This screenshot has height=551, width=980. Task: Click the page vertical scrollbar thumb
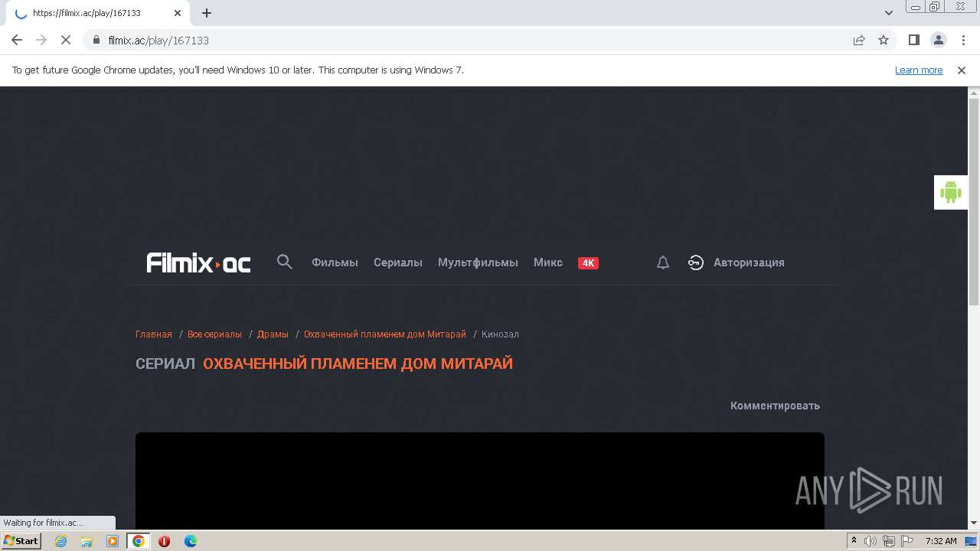[x=974, y=201]
